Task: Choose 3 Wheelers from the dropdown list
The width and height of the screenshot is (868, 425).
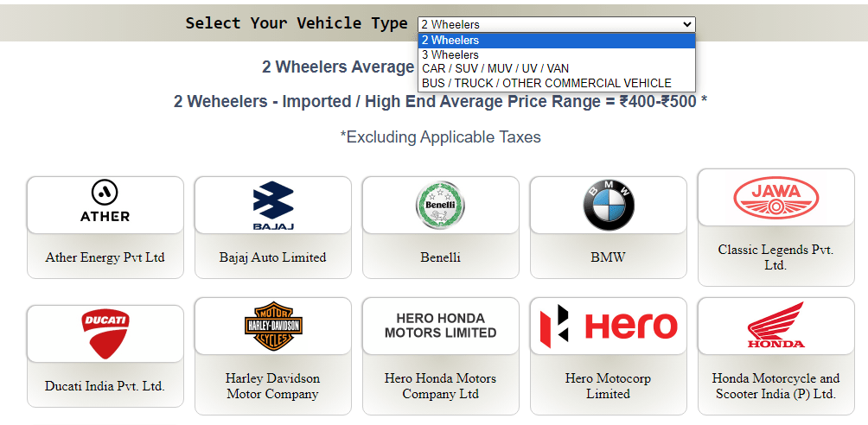Action: pos(557,54)
